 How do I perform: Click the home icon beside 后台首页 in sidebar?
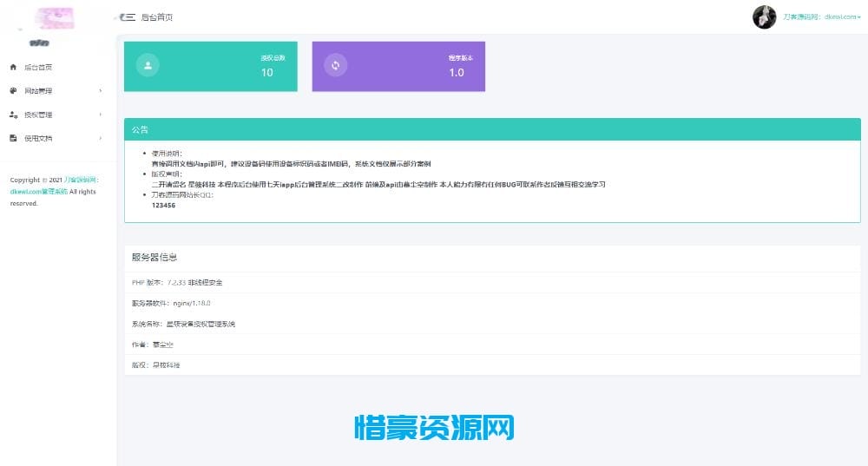pyautogui.click(x=13, y=67)
